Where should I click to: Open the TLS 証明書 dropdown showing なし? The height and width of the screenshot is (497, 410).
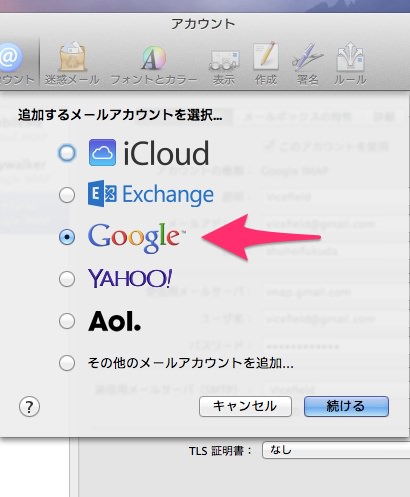(336, 450)
